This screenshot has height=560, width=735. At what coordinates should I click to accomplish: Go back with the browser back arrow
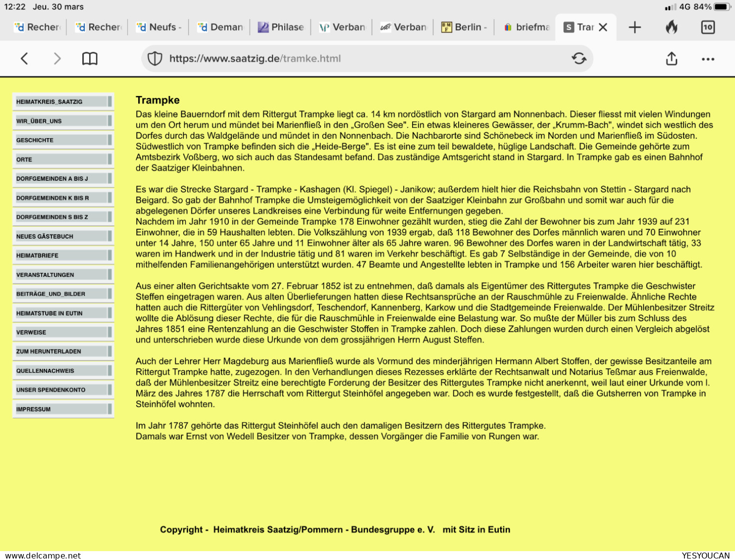24,58
